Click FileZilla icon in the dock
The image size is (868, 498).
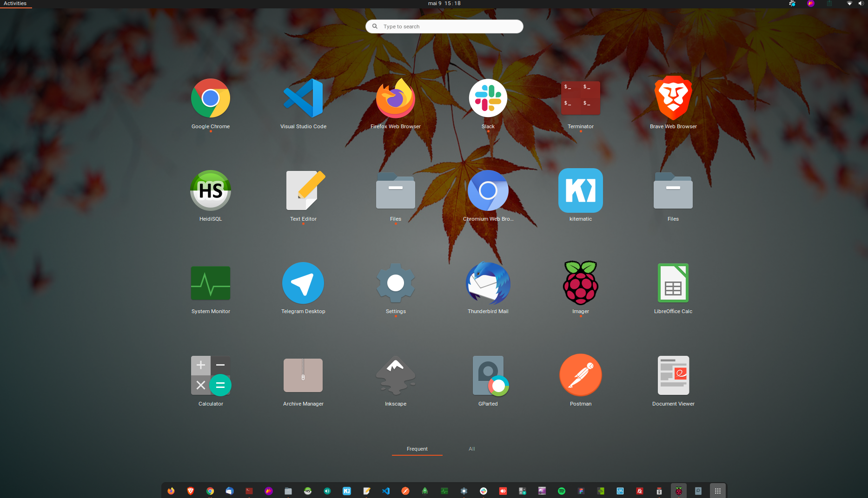pos(640,491)
